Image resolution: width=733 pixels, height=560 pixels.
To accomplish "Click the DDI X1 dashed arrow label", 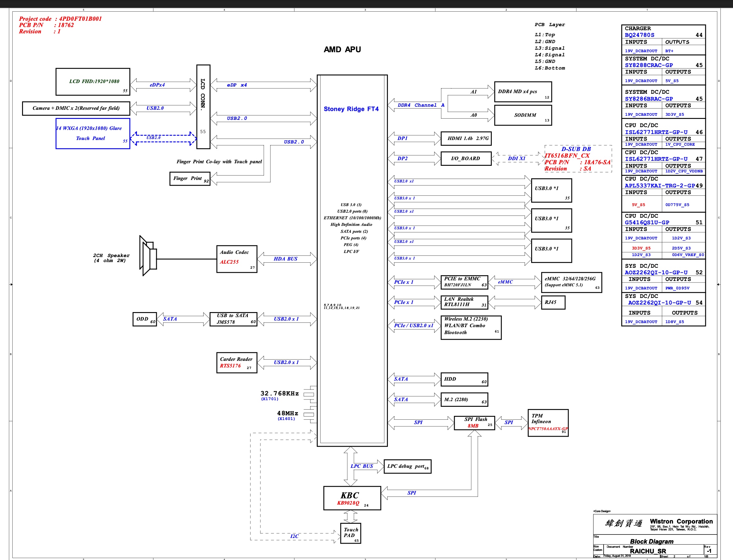I will pos(516,159).
